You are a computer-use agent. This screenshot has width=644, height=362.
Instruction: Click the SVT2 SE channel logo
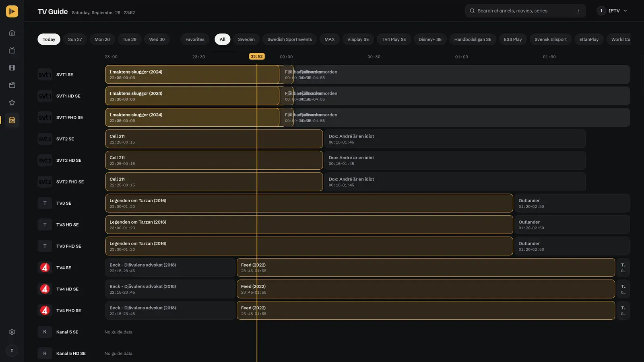45,139
